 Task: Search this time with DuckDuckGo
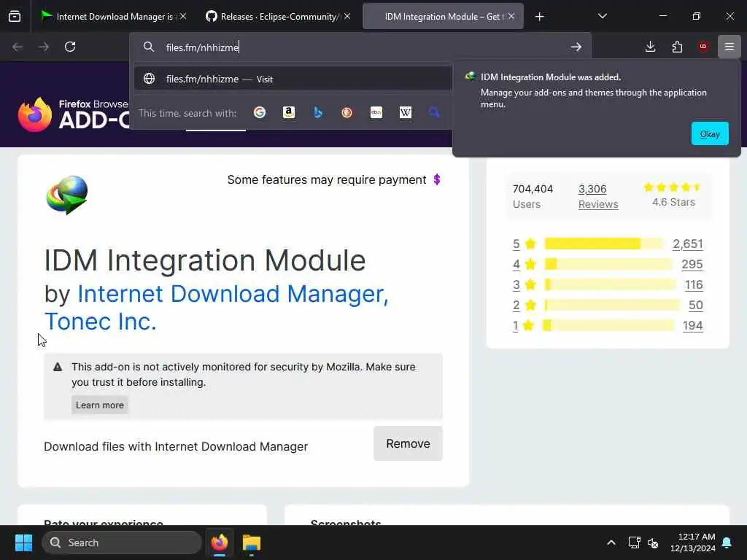tap(347, 112)
